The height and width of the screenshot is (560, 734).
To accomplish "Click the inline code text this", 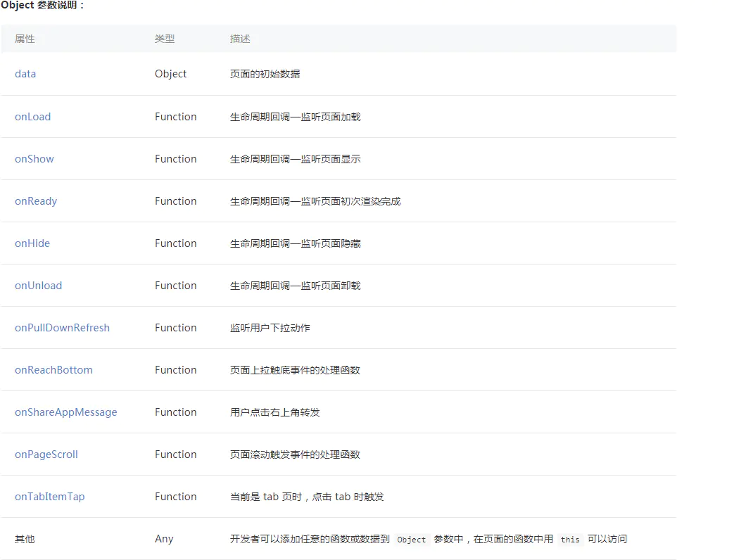I will point(570,540).
